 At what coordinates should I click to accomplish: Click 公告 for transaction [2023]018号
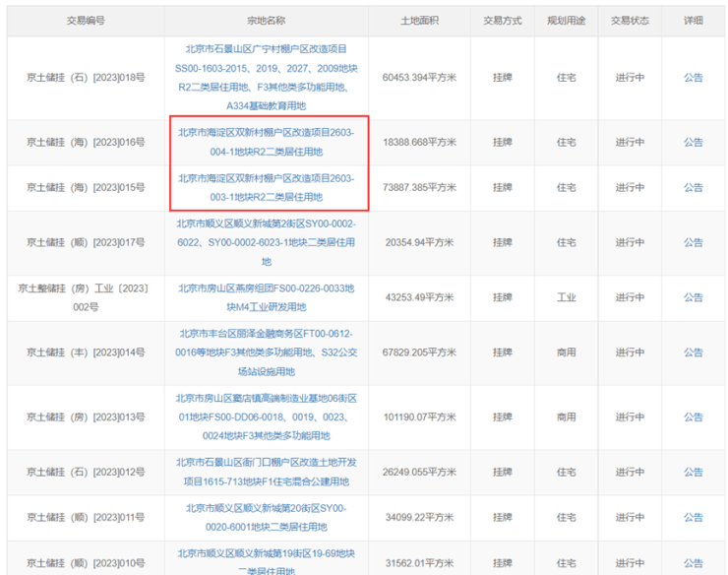point(694,77)
